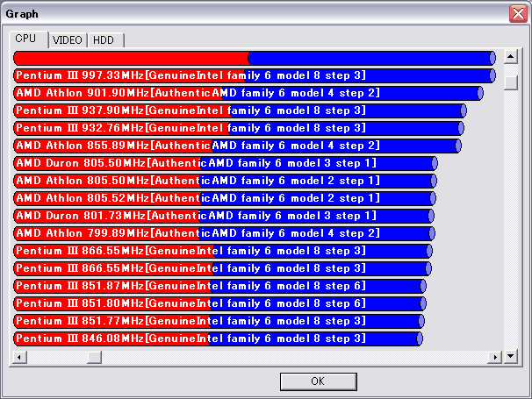Viewport: 532px width, 399px height.
Task: Open the HDD tab
Action: [x=105, y=40]
